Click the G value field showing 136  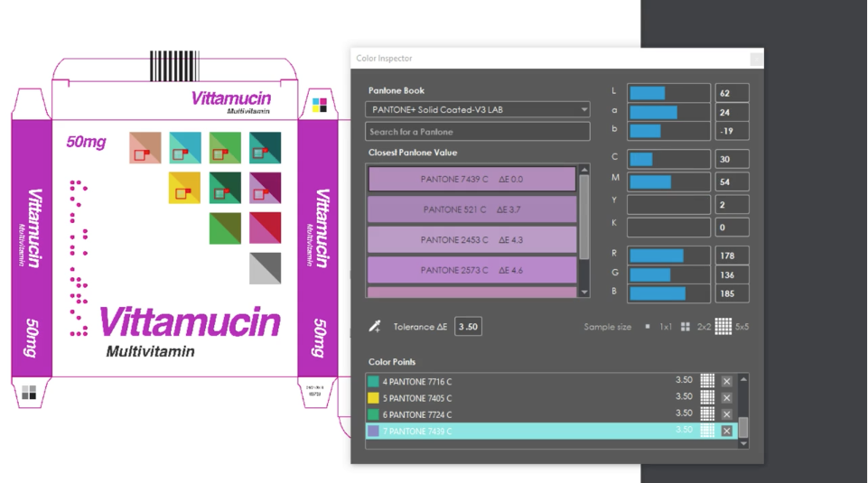click(x=732, y=274)
